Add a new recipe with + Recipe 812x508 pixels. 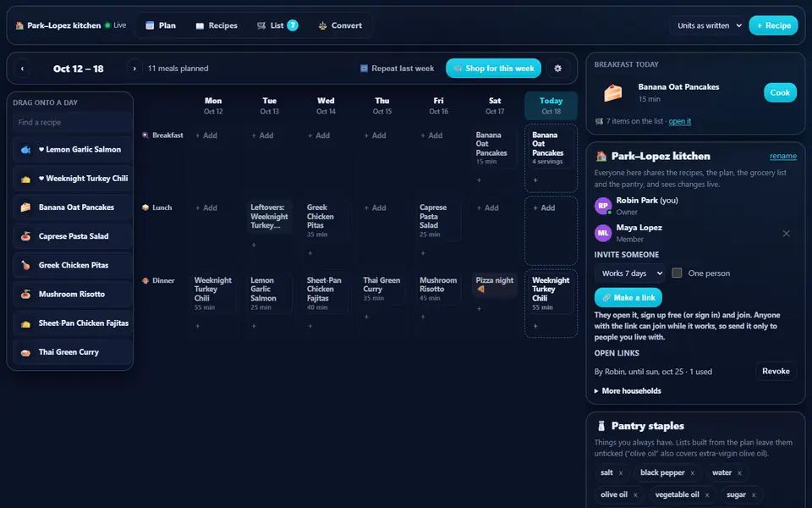[774, 25]
